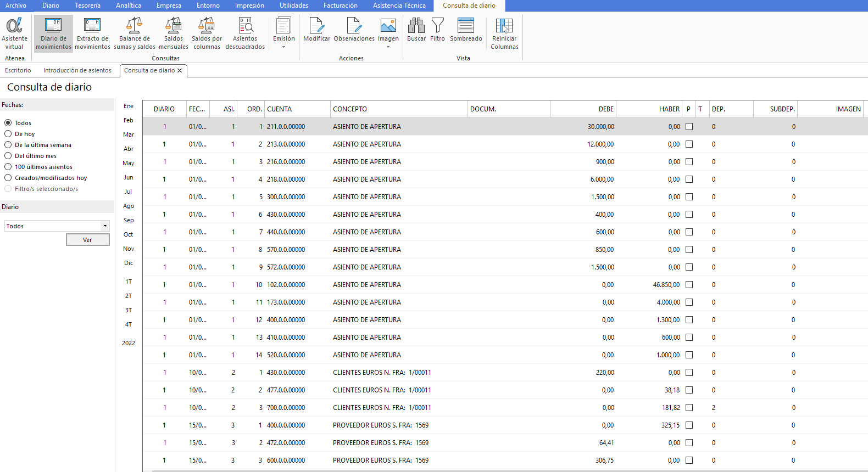The height and width of the screenshot is (472, 868).
Task: Expand the Imagen dropdown arrow
Action: tap(388, 47)
